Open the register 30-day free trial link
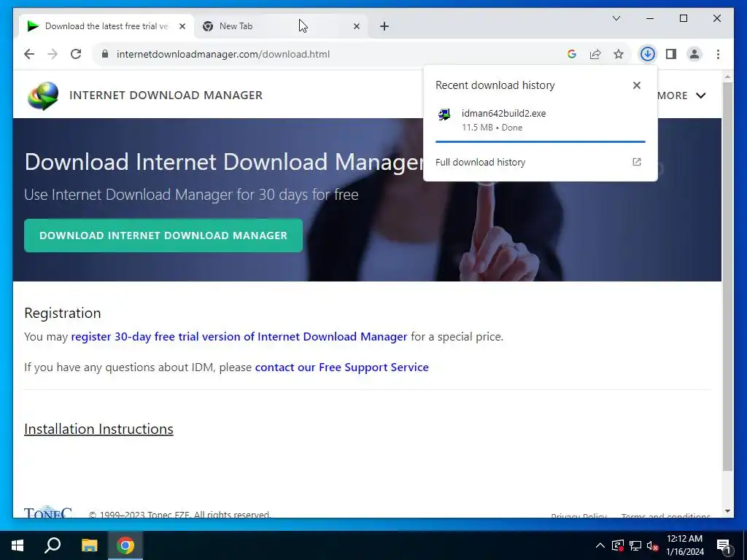The height and width of the screenshot is (560, 747). [239, 337]
